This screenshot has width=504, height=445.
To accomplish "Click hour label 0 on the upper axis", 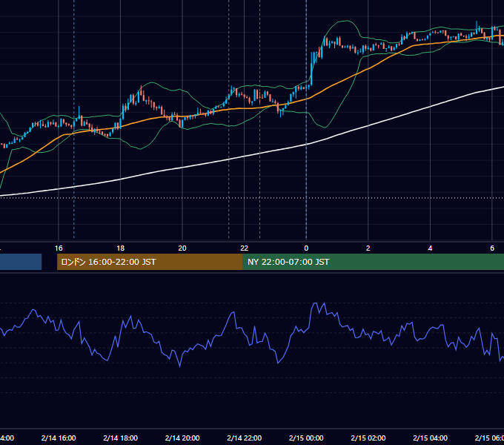I will pos(306,248).
